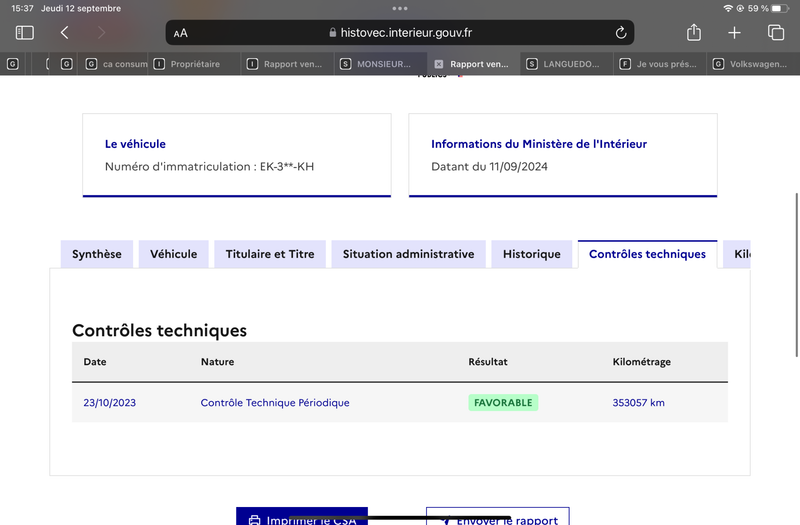This screenshot has width=800, height=525.
Task: Open the AA reader settings menu
Action: click(x=181, y=33)
